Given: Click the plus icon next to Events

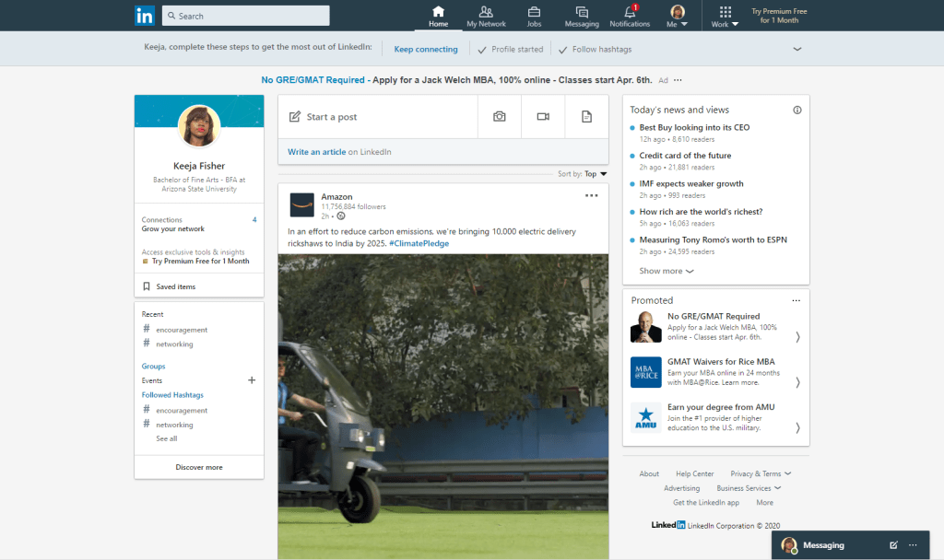Looking at the screenshot, I should click(252, 380).
